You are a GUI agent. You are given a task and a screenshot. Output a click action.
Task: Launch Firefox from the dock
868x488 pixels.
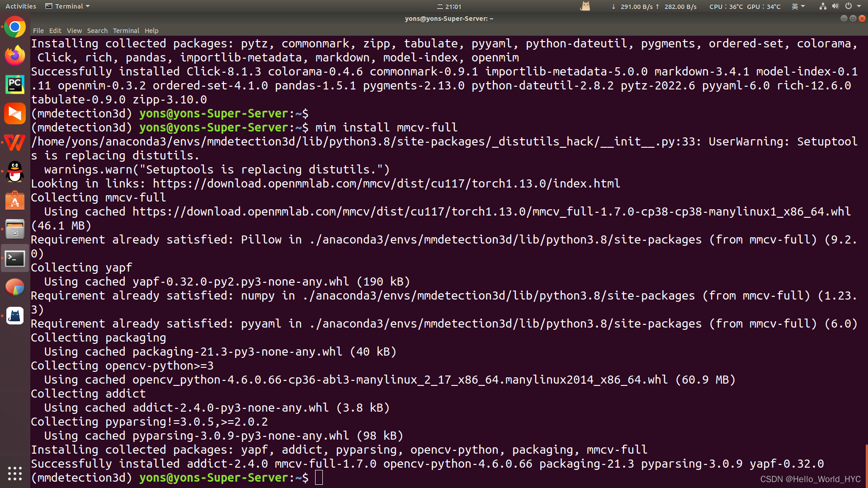tap(15, 56)
